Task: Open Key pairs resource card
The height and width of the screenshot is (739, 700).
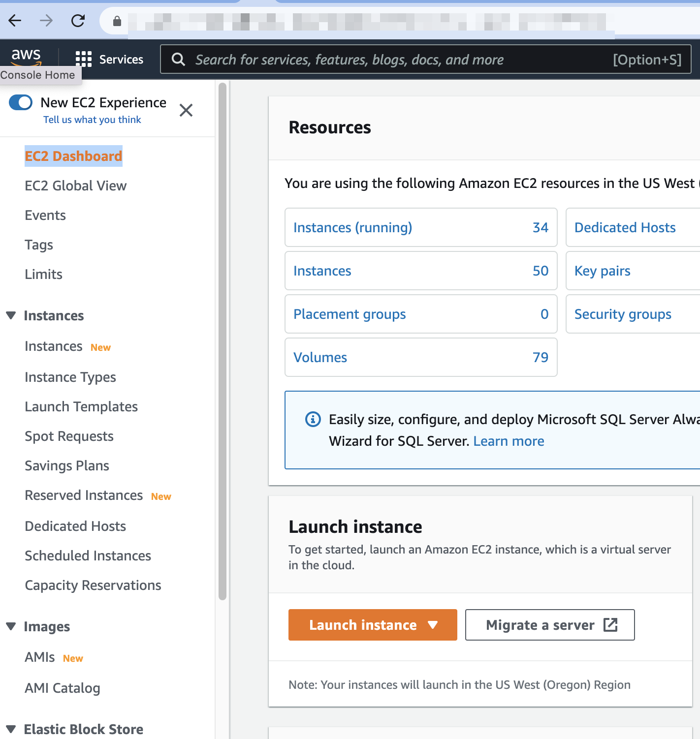Action: pos(633,271)
